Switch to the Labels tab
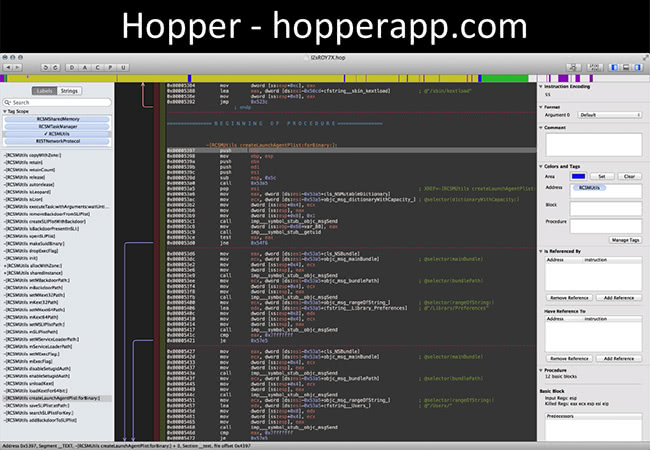650x450 pixels. [x=44, y=91]
